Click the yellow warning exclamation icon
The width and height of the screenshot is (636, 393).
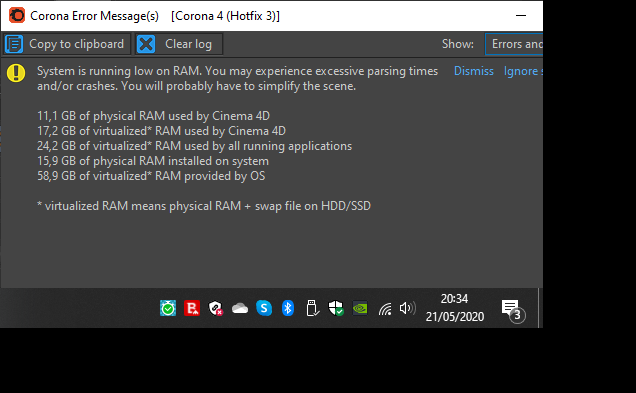pyautogui.click(x=16, y=73)
